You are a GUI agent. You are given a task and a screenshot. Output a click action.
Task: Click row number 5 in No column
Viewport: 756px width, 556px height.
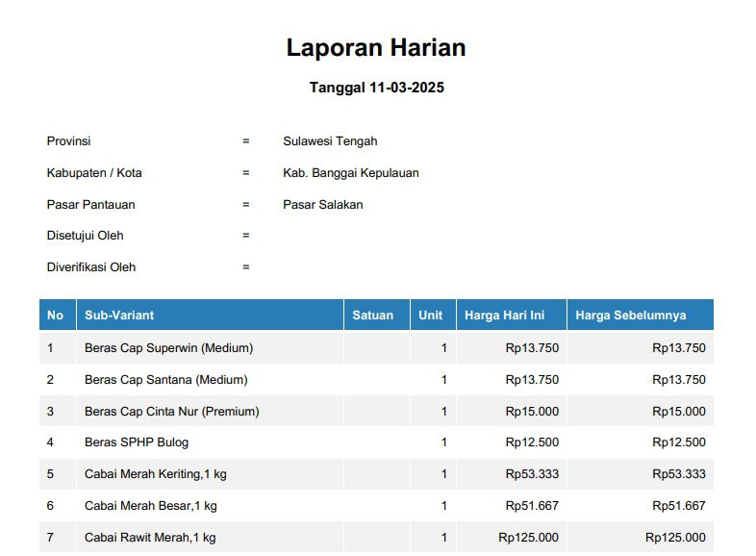[x=50, y=474]
